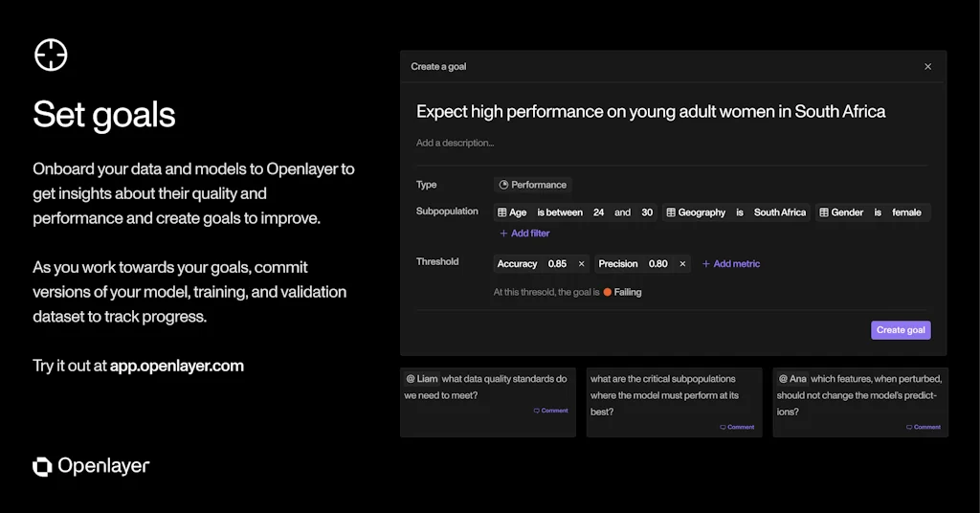
Task: Change the female gender value
Action: (x=906, y=212)
